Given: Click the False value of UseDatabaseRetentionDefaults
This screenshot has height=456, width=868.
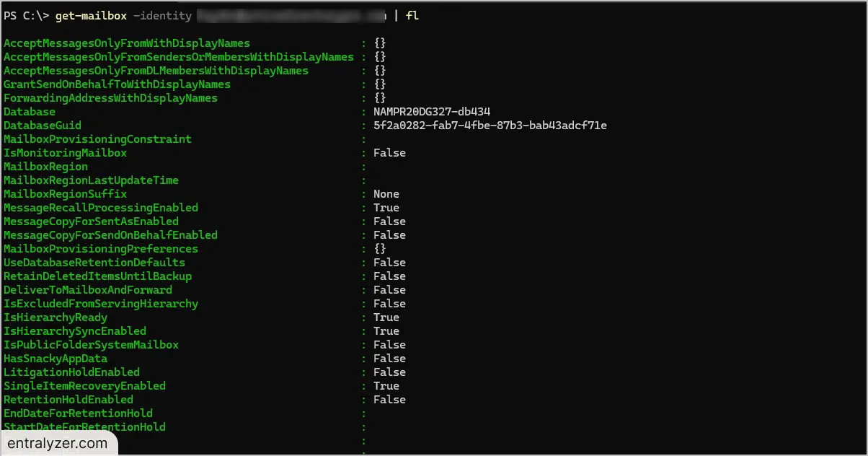Looking at the screenshot, I should 389,263.
